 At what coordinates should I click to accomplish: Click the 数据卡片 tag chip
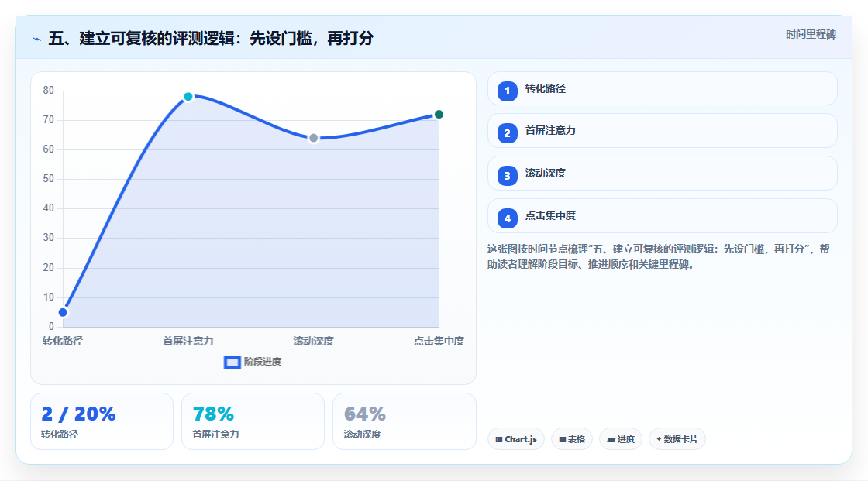(x=677, y=439)
